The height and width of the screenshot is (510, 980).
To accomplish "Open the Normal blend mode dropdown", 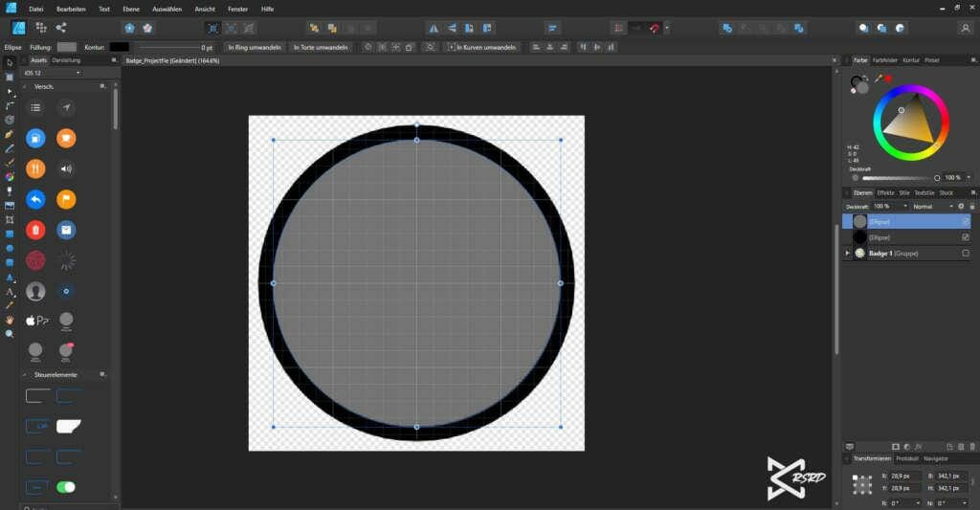I will (931, 206).
